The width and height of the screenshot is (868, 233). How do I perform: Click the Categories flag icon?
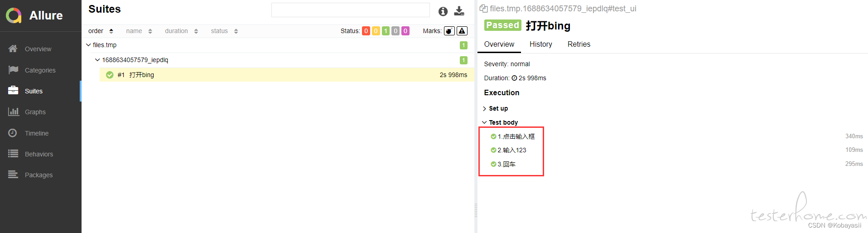(13, 70)
